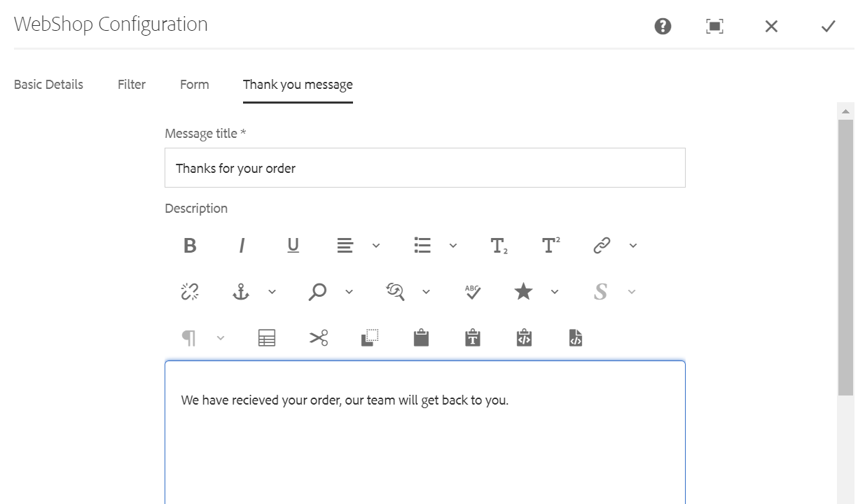Viewport: 858px width, 504px height.
Task: Open the Form tab
Action: (194, 85)
